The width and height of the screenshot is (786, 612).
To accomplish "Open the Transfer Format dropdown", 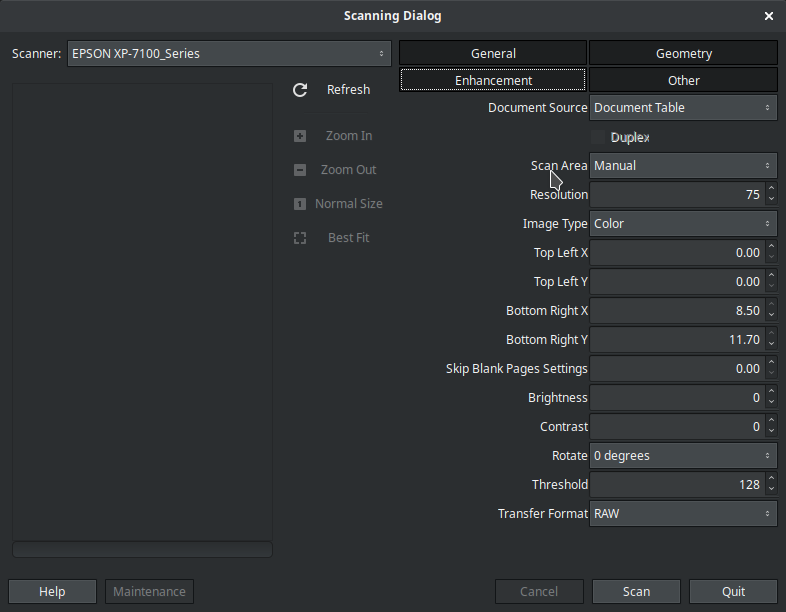I will click(683, 514).
